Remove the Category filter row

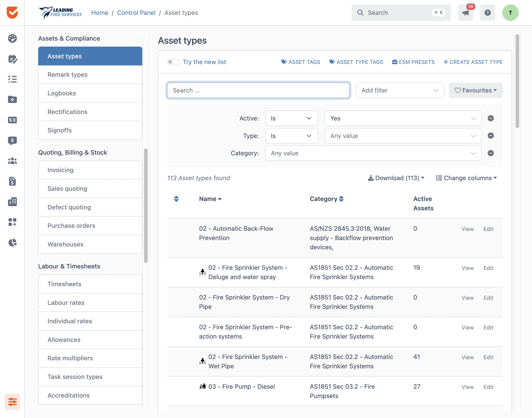pyautogui.click(x=490, y=153)
